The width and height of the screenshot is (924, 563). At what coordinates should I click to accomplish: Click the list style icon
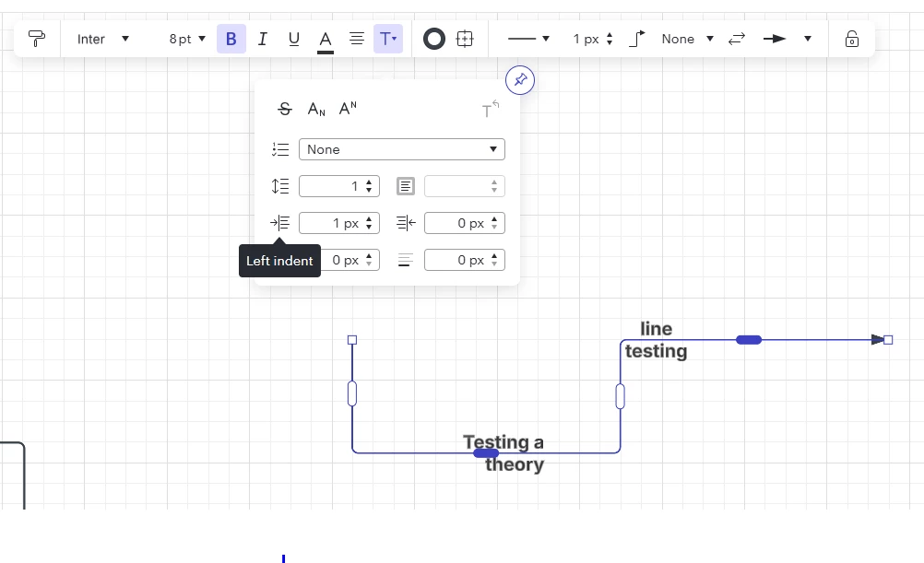(x=280, y=149)
